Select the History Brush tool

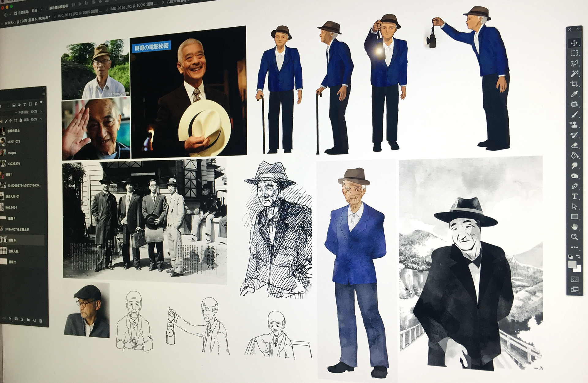[574, 135]
